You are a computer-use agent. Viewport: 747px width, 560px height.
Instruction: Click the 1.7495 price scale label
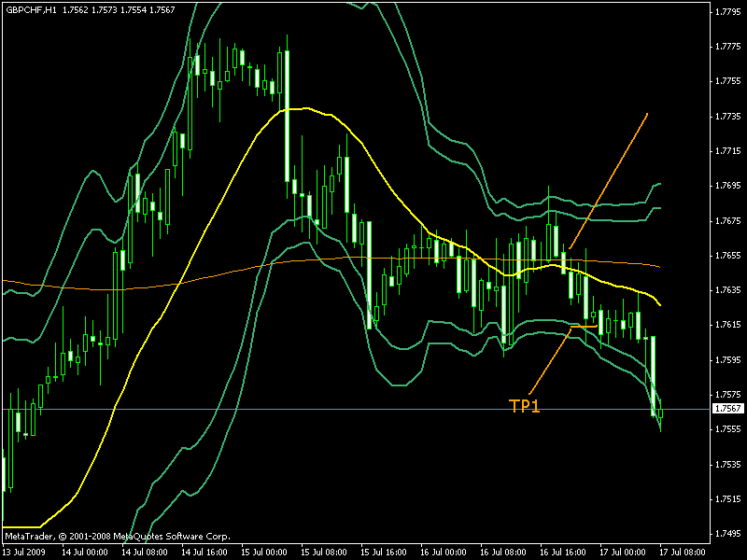(x=728, y=534)
